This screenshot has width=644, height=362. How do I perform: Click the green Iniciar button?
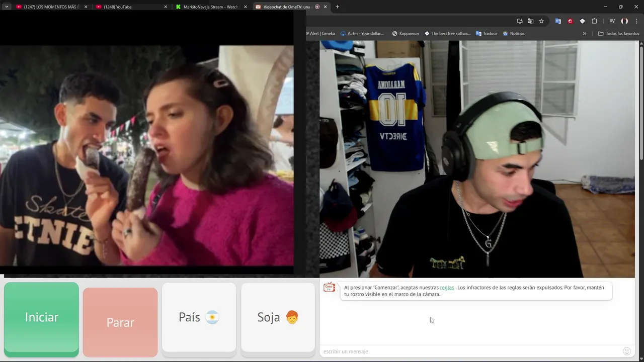[x=41, y=319]
